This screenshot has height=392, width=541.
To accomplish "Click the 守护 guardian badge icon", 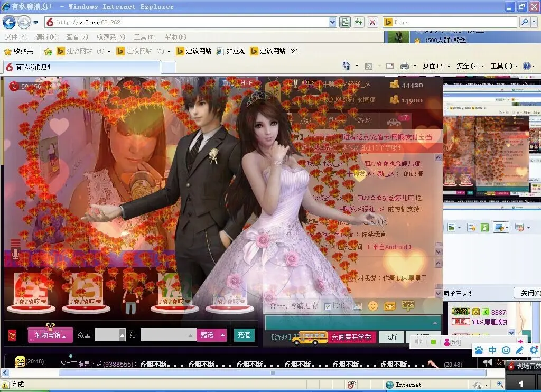I will point(408,305).
